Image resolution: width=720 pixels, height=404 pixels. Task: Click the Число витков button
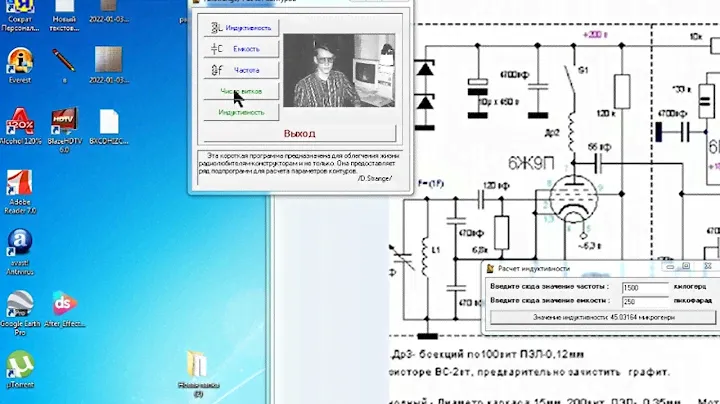coord(240,91)
